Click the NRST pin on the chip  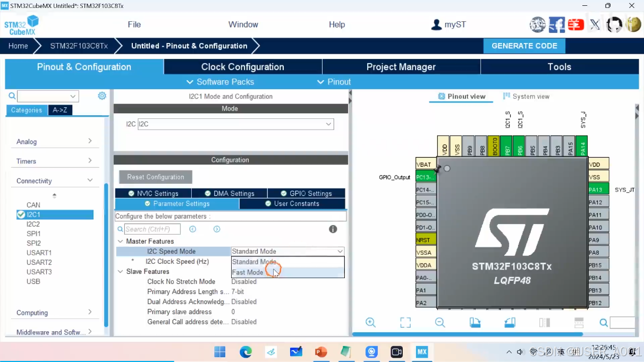point(426,240)
